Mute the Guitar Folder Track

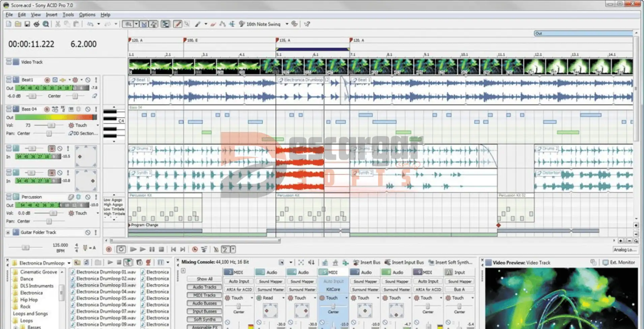pos(88,233)
